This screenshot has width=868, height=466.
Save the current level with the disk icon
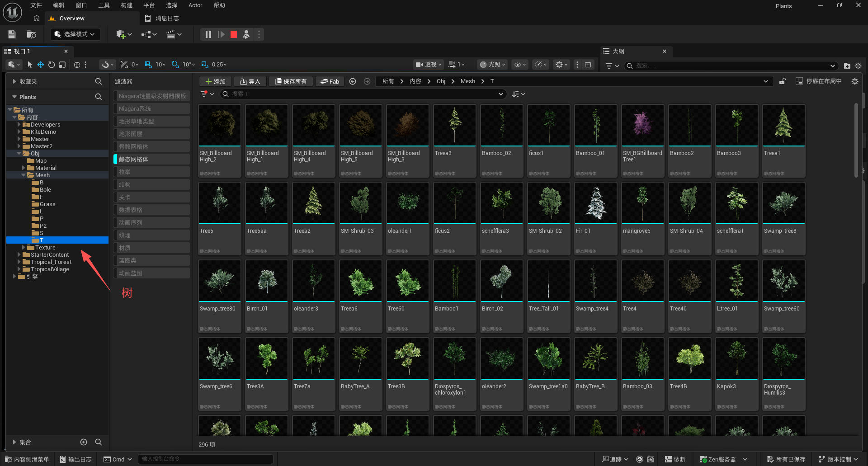click(12, 34)
